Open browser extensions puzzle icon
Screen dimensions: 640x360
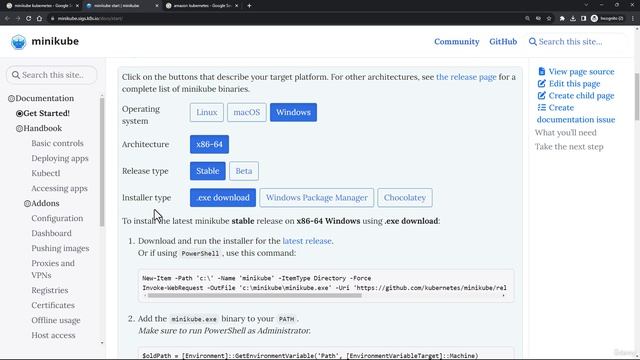coord(562,18)
